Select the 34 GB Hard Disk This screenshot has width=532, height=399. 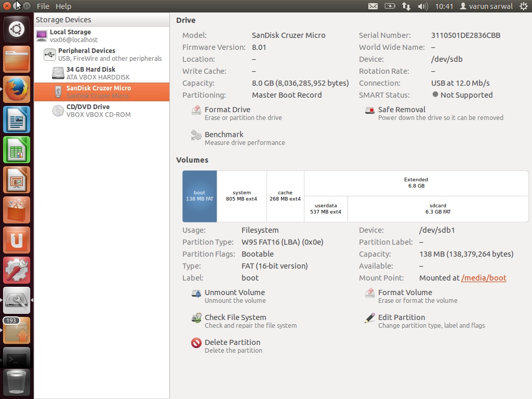coord(90,73)
